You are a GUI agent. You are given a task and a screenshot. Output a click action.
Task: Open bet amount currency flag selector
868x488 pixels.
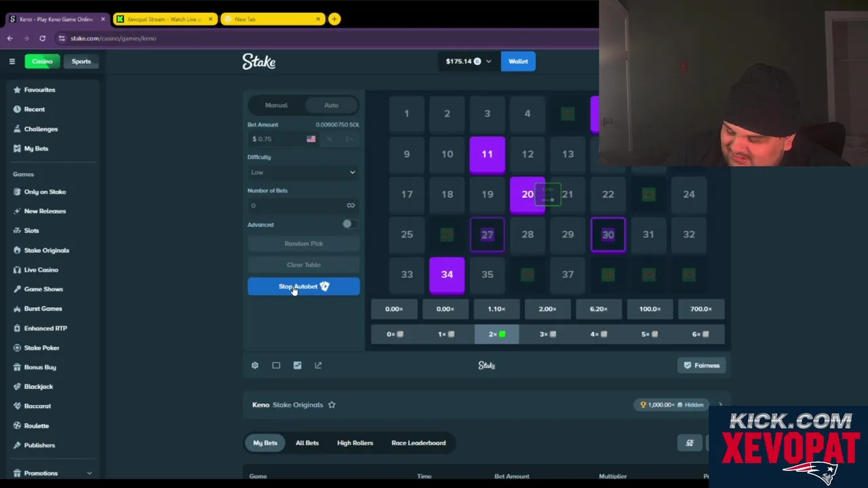311,139
